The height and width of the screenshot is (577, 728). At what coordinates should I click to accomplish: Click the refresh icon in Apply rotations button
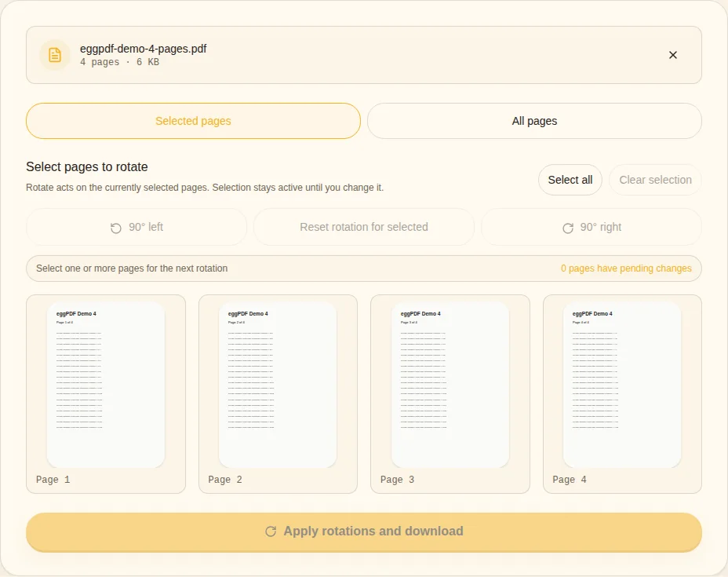click(271, 531)
